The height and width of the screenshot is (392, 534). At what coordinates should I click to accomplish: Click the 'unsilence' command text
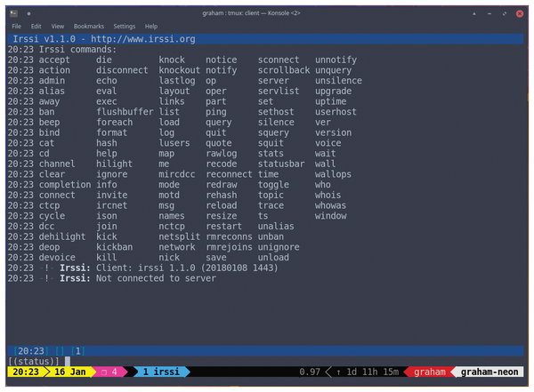338,81
